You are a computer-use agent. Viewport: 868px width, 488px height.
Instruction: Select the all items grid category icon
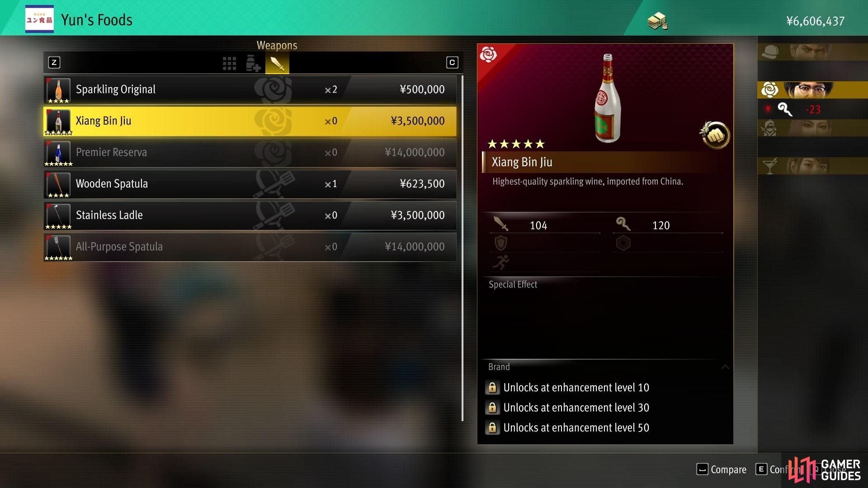(x=229, y=63)
